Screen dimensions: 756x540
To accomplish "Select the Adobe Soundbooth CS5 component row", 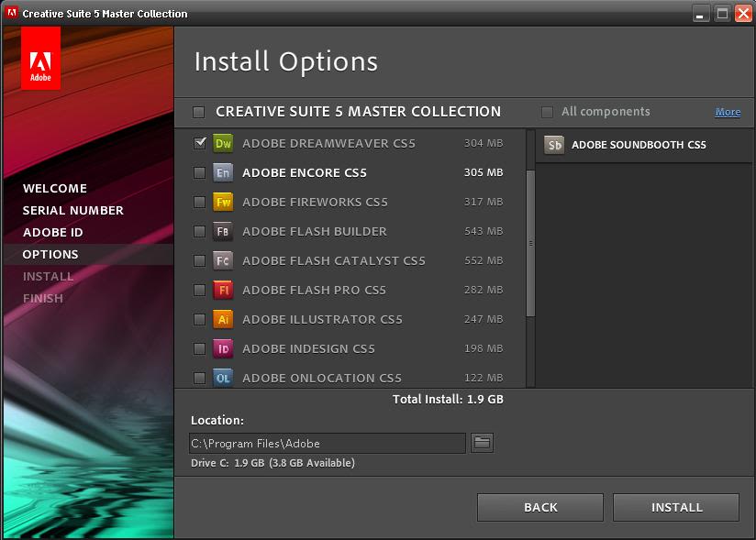I will 644,145.
